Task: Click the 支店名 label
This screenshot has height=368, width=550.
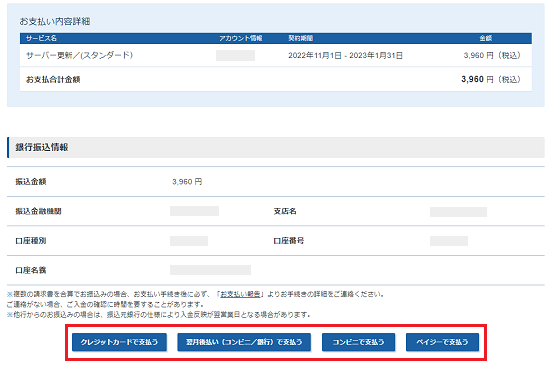Action: (285, 211)
